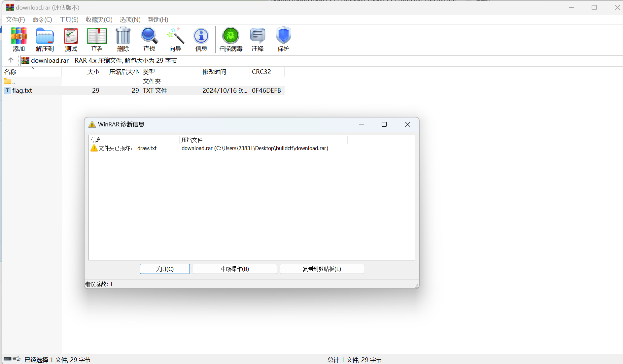Click the parent folder '..' icon
This screenshot has width=623, height=364.
(x=8, y=81)
